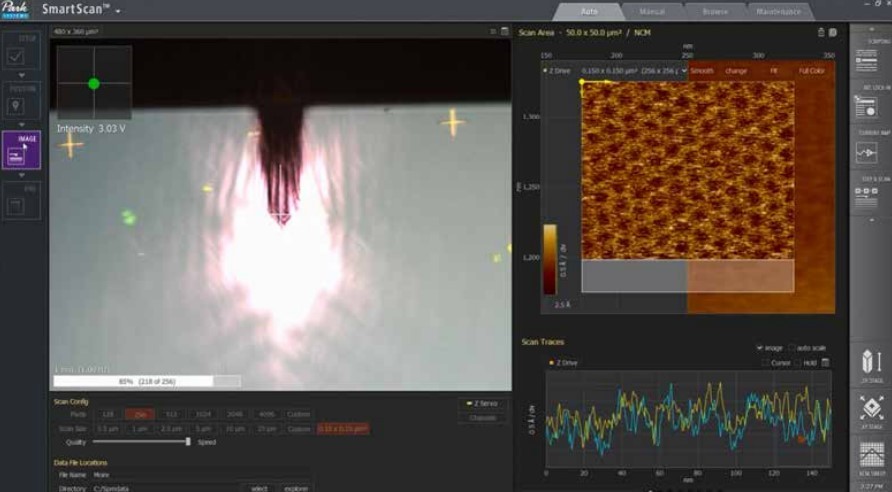This screenshot has width=892, height=492.
Task: Open the SmartScan title dropdown arrow
Action: point(118,11)
